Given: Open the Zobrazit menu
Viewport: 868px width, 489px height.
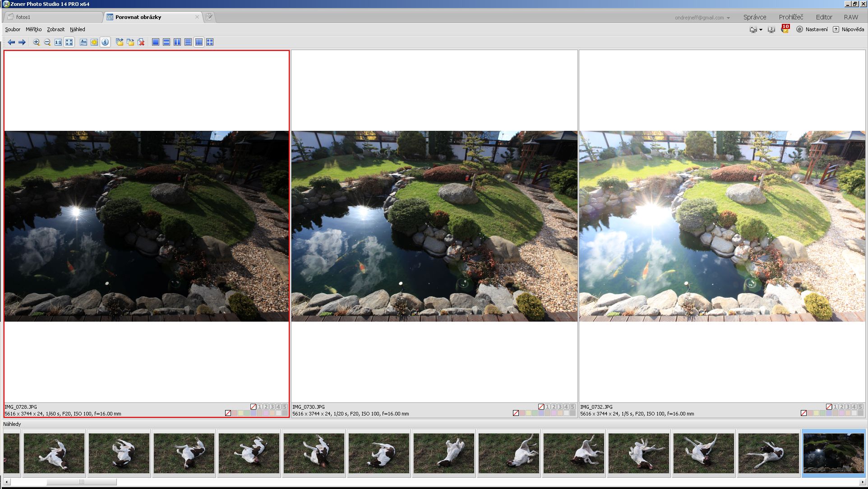Looking at the screenshot, I should (55, 29).
